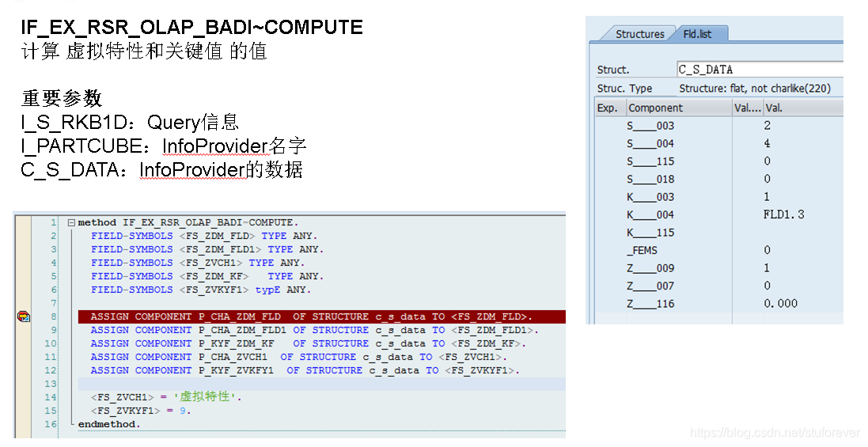Switch to the Structures tab

coord(639,34)
